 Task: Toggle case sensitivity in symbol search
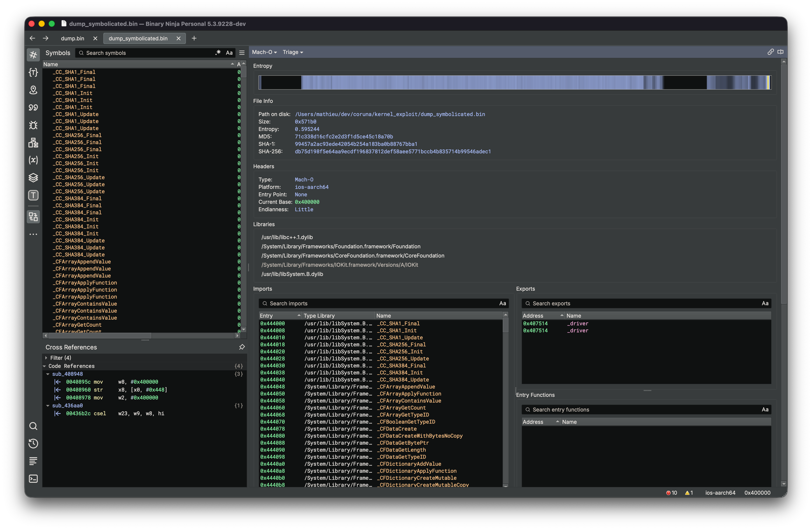pos(229,53)
